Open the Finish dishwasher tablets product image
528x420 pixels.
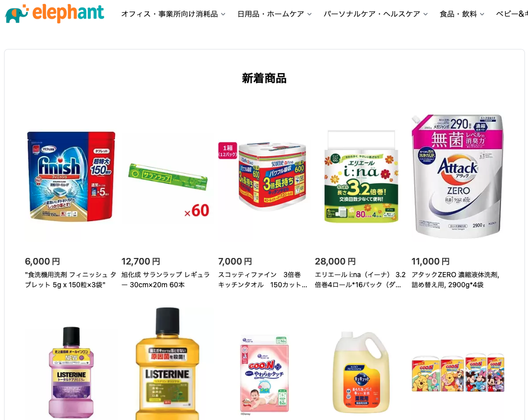(71, 176)
